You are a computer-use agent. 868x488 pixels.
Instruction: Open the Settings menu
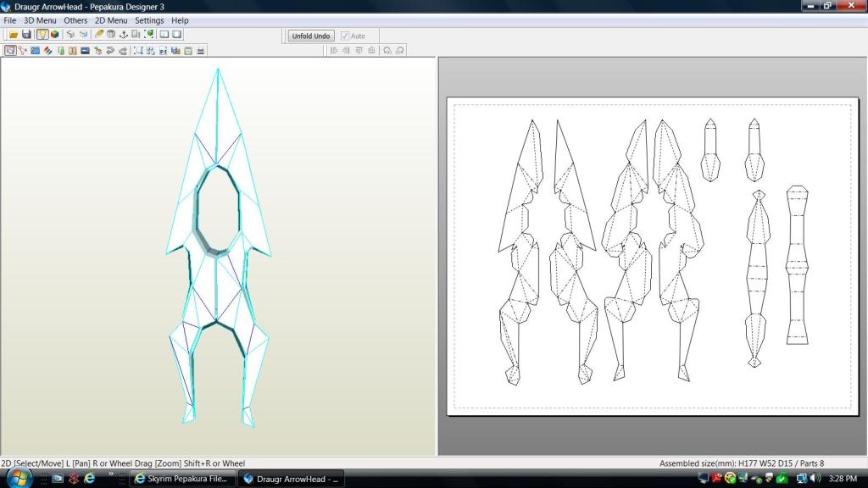149,20
